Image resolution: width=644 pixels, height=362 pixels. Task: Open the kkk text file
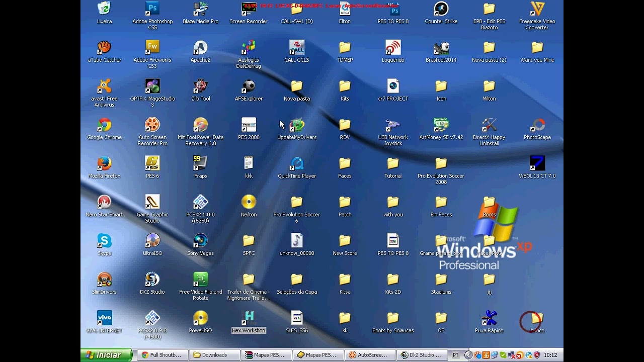click(249, 163)
